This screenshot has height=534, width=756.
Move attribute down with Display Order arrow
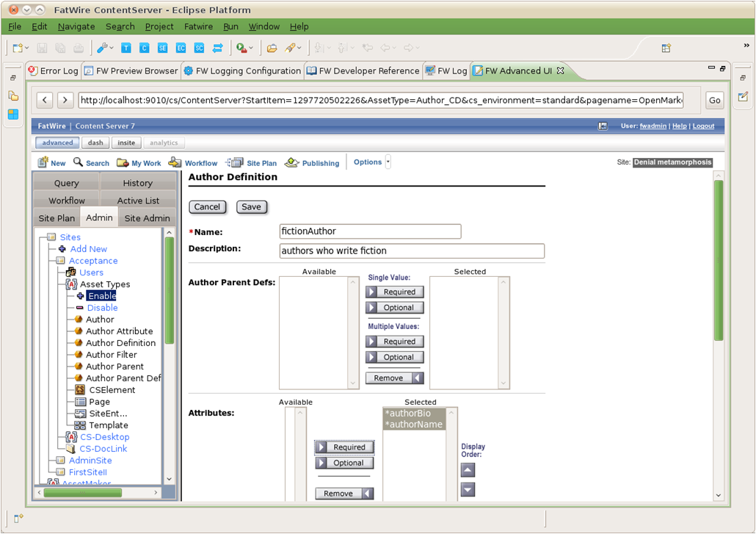[x=468, y=490]
